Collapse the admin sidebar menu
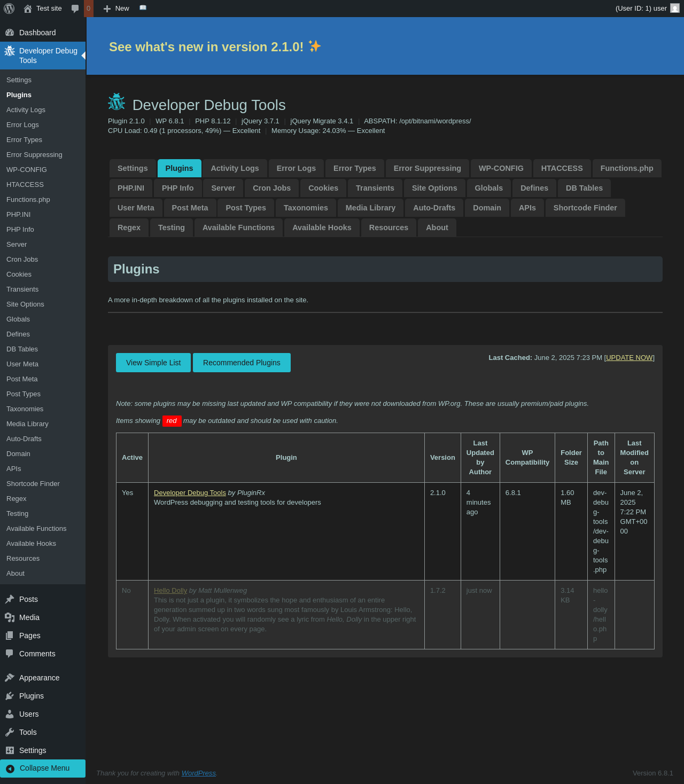The width and height of the screenshot is (684, 784). pos(43,768)
